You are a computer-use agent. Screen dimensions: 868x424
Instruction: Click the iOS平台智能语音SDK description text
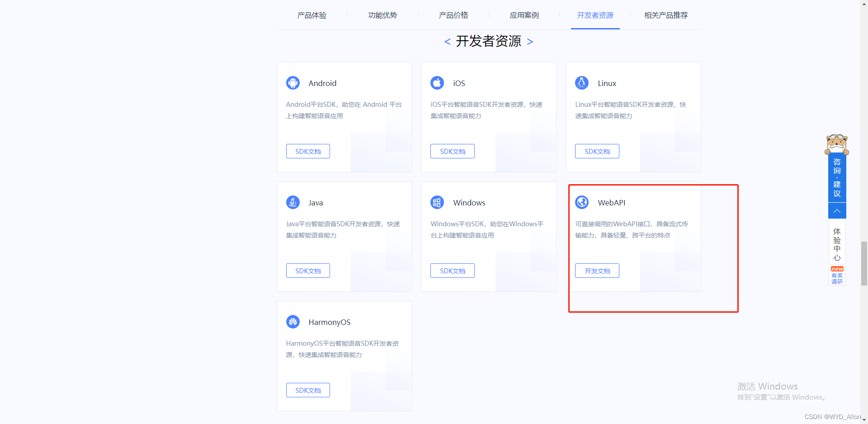(486, 110)
